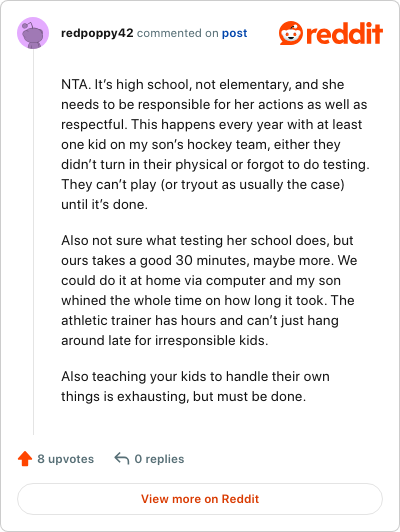Click the orange "reddit" wordmark

[344, 33]
